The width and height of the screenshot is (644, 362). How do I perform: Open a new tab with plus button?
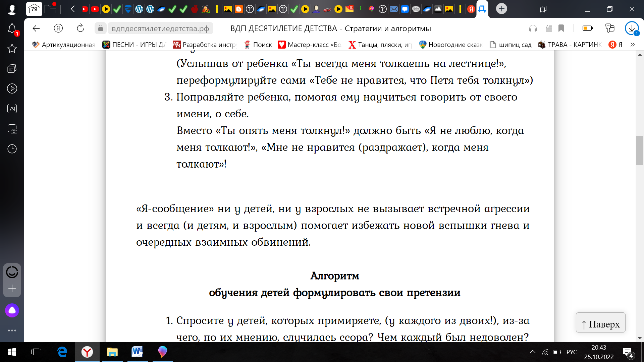(x=501, y=9)
